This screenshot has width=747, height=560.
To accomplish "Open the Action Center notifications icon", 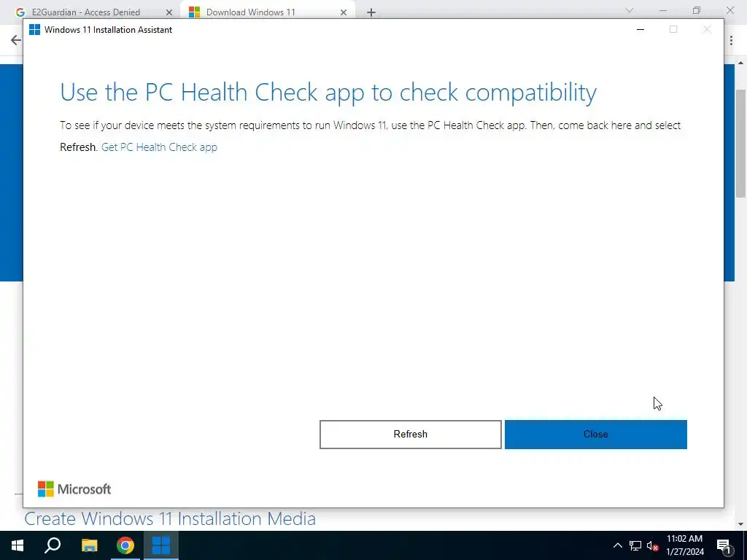I will [724, 545].
